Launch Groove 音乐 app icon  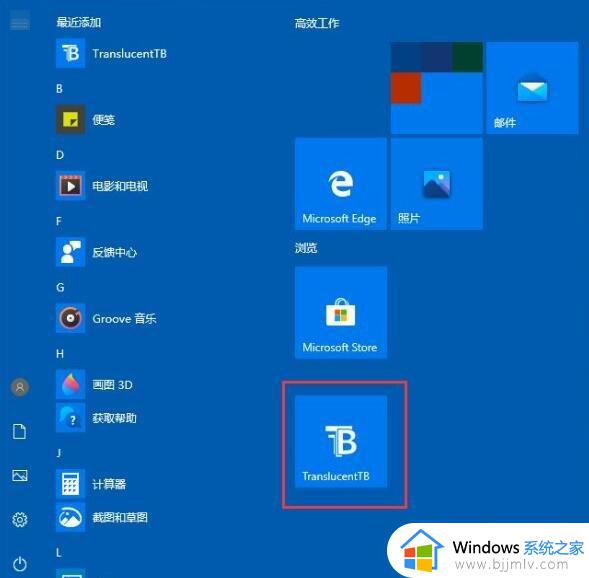(x=70, y=318)
